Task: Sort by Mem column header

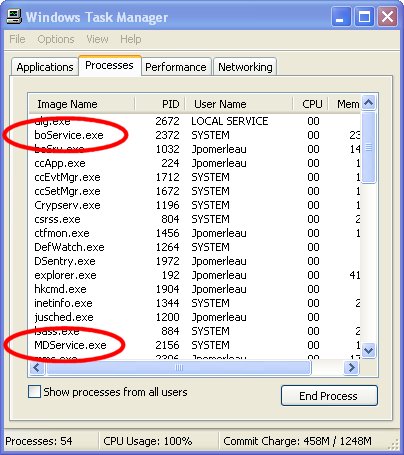Action: [345, 104]
